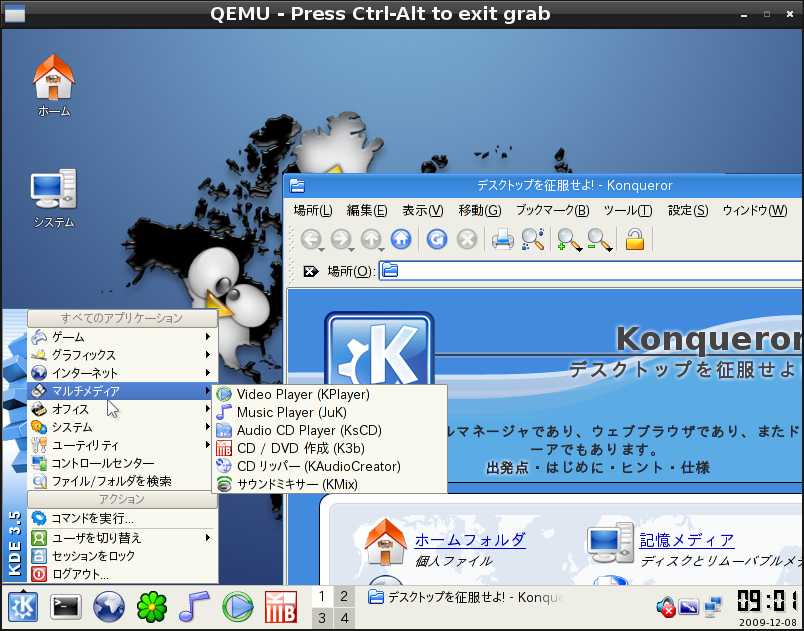Click the はじめに link
Viewport: 804px width, 631px height.
point(575,467)
